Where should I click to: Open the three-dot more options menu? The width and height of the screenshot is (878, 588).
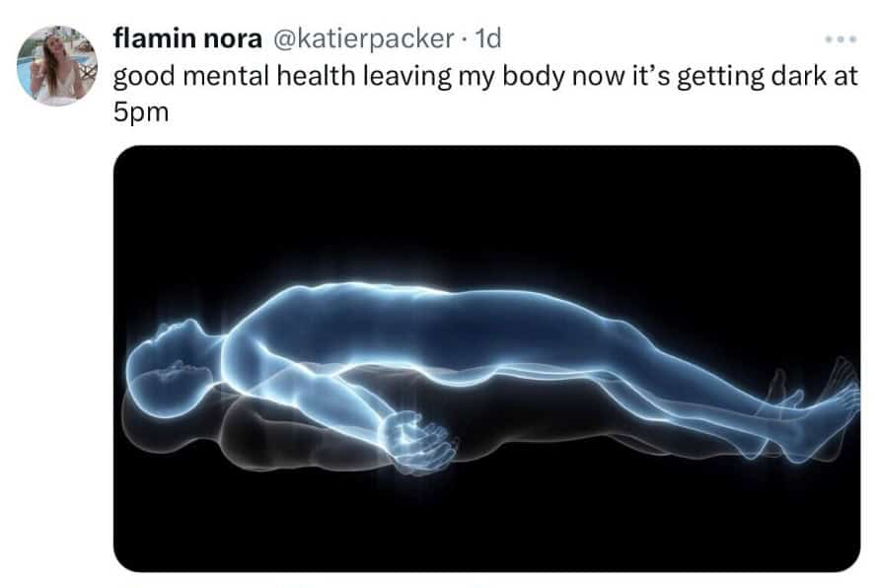pos(841,39)
